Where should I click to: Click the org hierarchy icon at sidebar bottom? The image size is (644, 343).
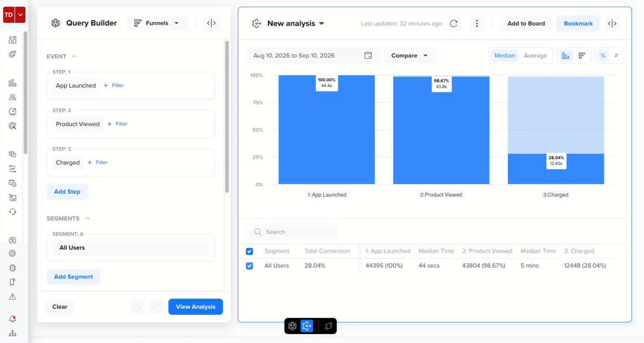tap(13, 334)
